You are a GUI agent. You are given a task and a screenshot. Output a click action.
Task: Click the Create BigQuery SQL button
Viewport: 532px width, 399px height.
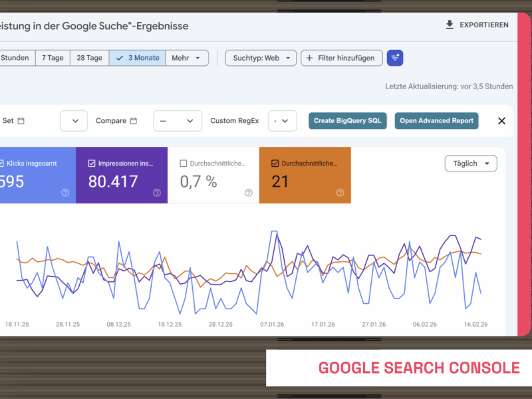pos(347,120)
